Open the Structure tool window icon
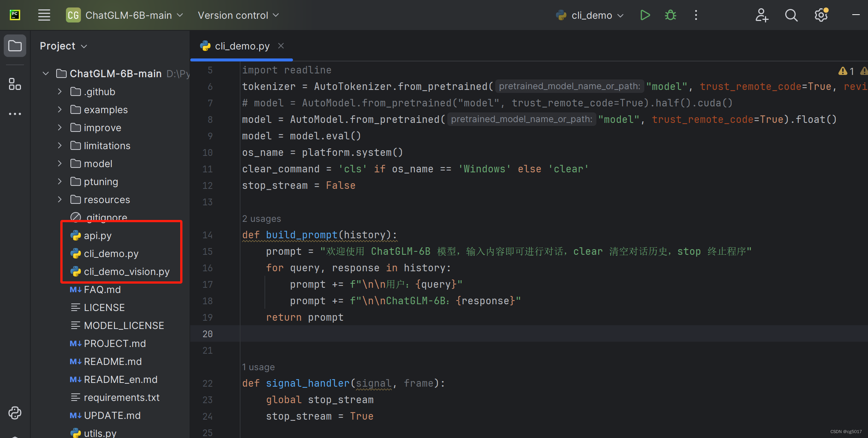The image size is (868, 438). 15,84
